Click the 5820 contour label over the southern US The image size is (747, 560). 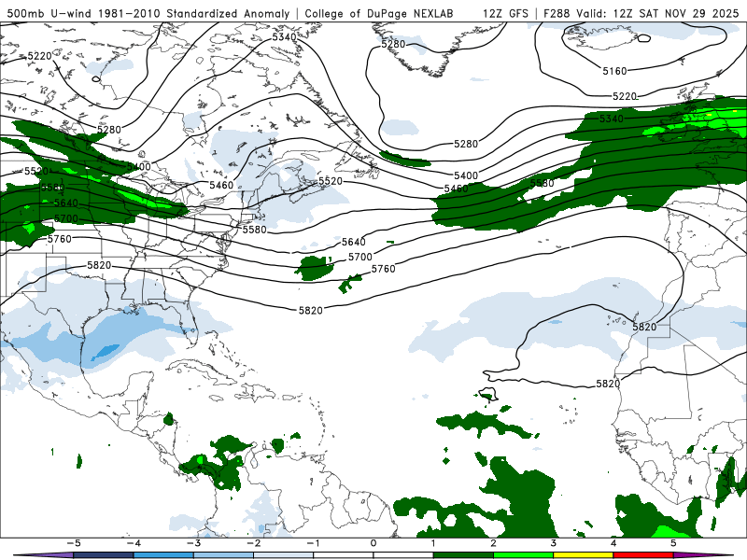[x=99, y=265]
